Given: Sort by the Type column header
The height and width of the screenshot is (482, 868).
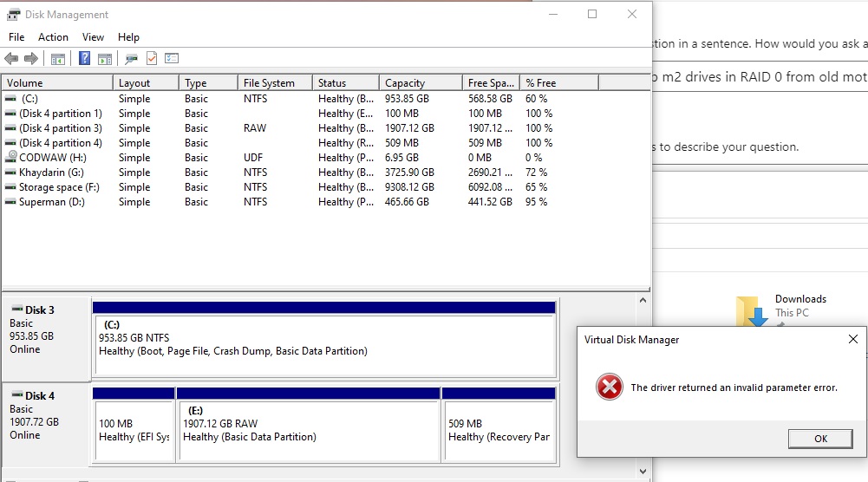Looking at the screenshot, I should [x=208, y=83].
